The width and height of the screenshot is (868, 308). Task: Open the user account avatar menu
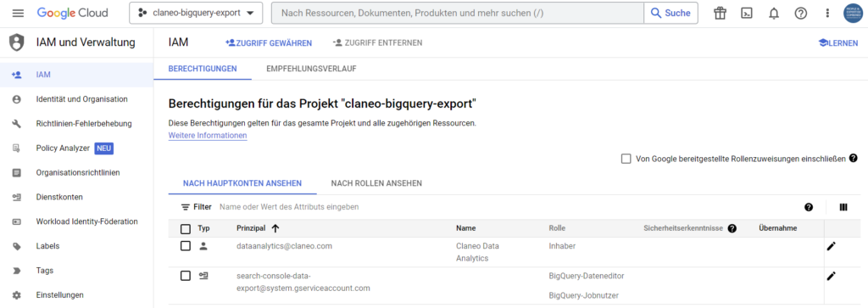click(x=853, y=14)
